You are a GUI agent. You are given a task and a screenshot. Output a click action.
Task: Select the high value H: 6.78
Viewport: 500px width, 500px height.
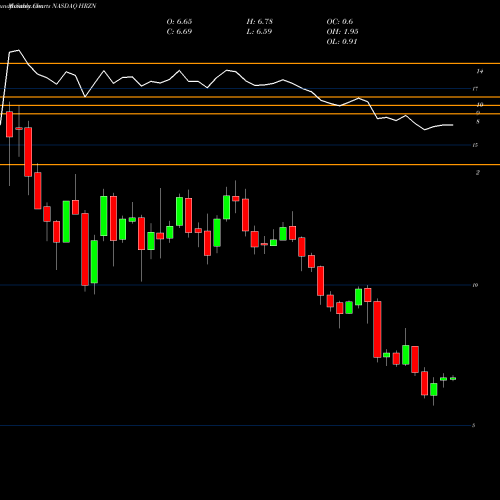pyautogui.click(x=260, y=22)
